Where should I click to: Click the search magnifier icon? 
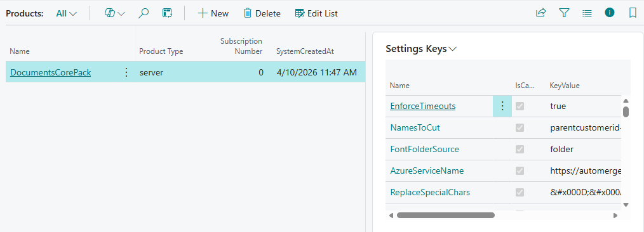coord(143,13)
